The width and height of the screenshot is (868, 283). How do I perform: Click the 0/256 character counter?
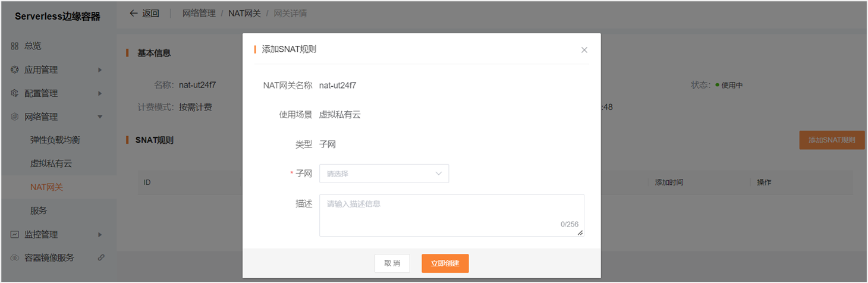570,224
